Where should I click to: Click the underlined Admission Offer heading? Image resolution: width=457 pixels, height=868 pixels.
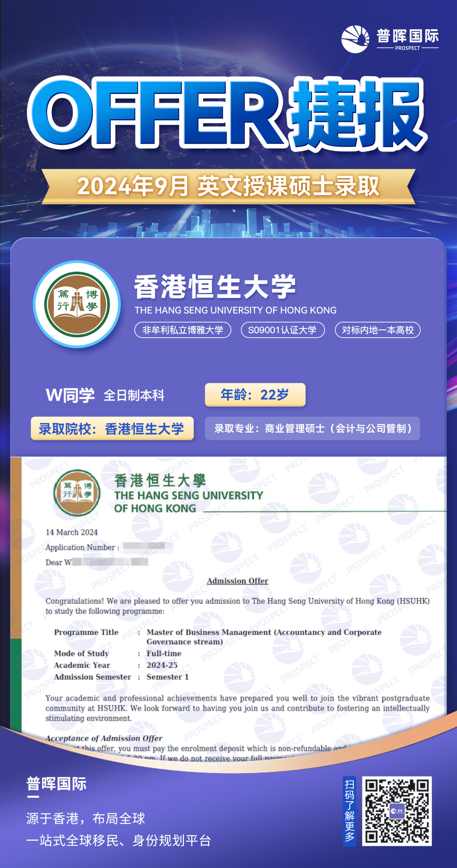click(x=238, y=581)
